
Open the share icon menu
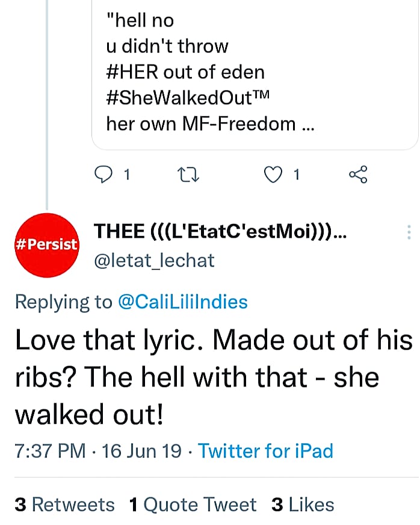(358, 175)
